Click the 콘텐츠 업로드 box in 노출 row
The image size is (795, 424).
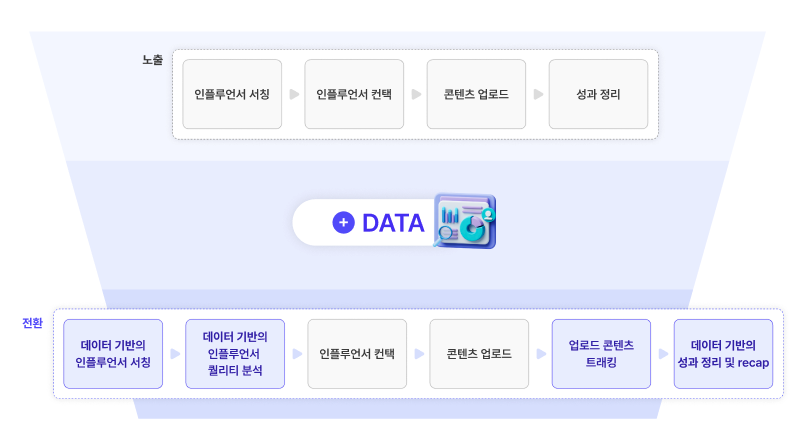(x=476, y=94)
